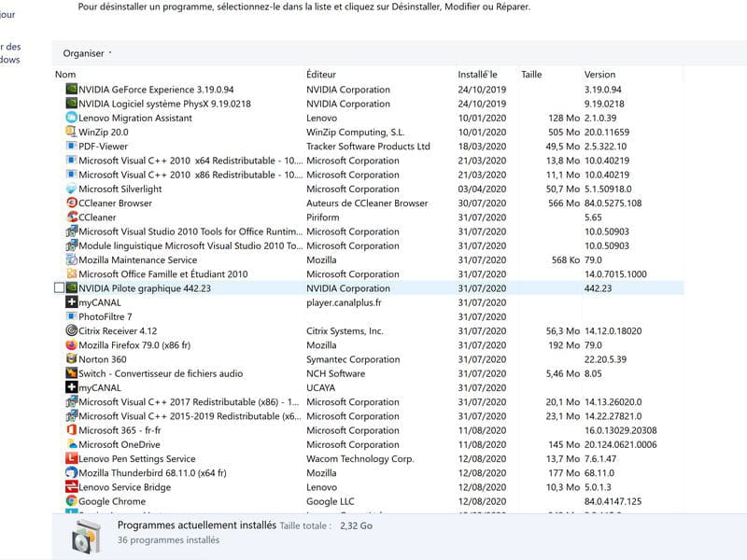Image resolution: width=747 pixels, height=560 pixels.
Task: Click the Wacom Technology Corp. publisher cell
Action: click(359, 458)
